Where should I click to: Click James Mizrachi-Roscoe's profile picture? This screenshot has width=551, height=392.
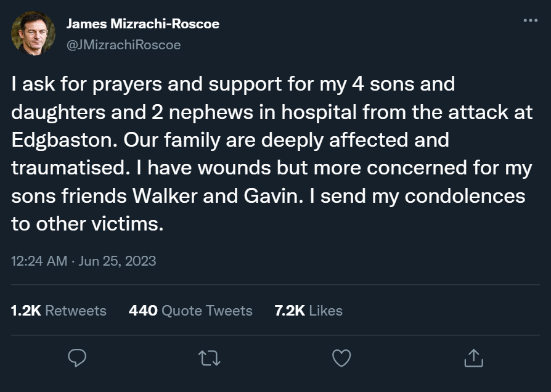click(x=35, y=34)
